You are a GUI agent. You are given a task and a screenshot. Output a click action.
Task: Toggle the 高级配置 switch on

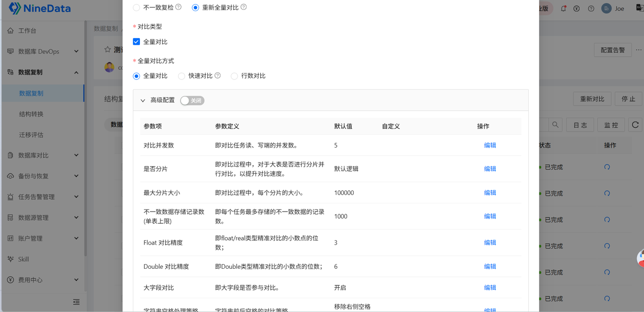coord(192,100)
